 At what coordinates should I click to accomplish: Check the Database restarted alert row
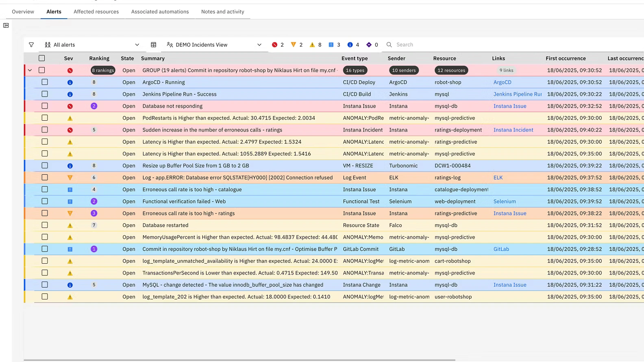click(45, 225)
